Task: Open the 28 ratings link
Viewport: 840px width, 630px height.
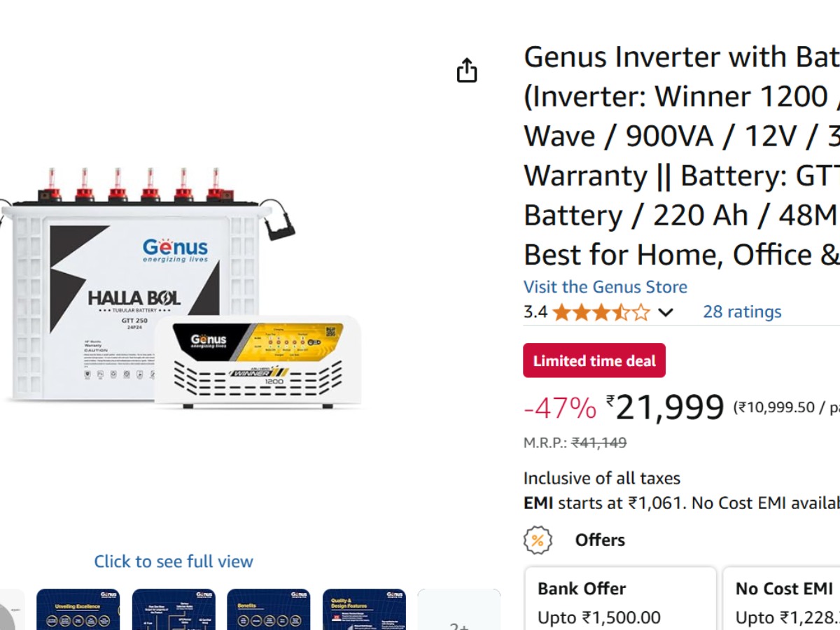Action: point(742,311)
